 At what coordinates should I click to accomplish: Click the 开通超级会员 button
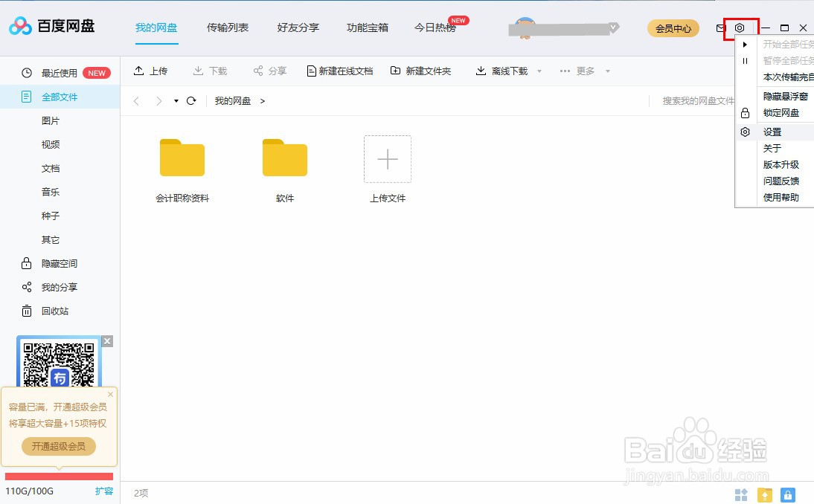59,446
